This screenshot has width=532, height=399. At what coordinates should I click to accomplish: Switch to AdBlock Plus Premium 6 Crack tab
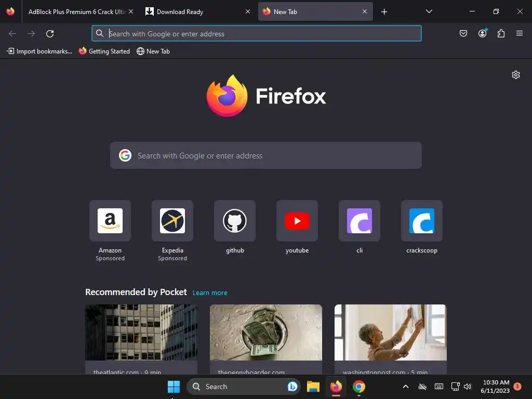[77, 11]
